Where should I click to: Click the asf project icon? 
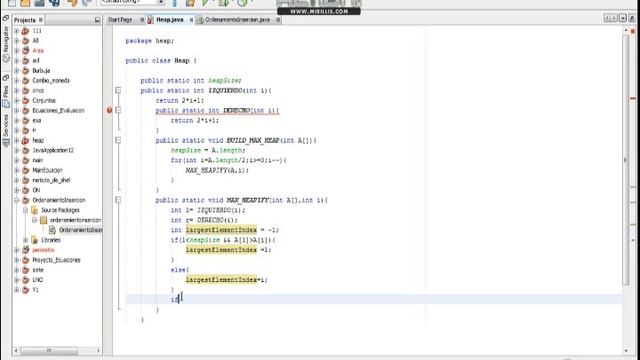[26, 61]
